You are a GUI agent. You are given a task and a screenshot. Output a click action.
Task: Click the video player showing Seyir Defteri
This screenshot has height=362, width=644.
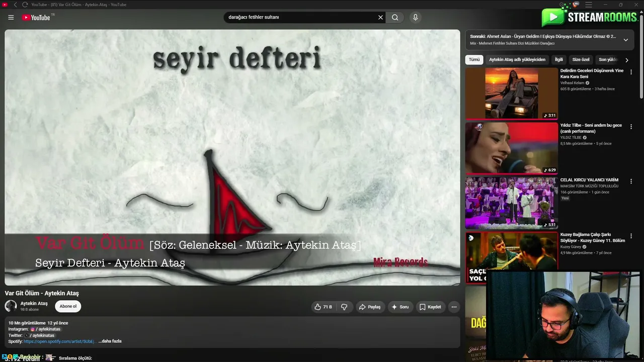[x=232, y=157]
